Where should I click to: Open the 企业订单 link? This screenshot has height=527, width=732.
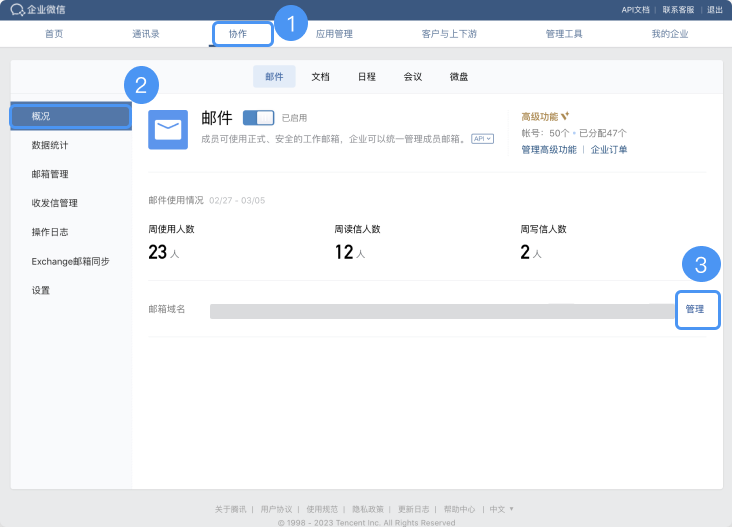(x=609, y=149)
